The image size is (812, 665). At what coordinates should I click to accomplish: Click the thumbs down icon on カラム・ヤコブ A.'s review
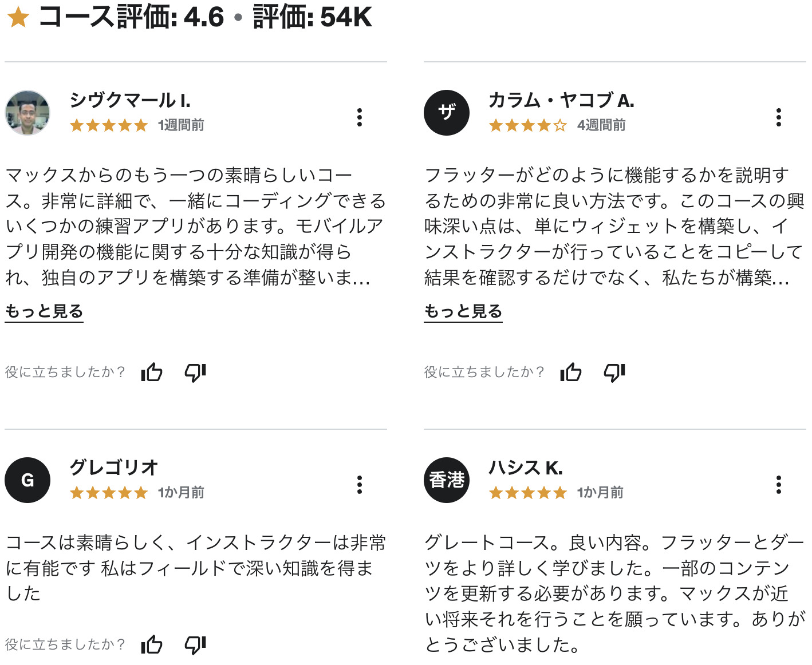point(614,373)
